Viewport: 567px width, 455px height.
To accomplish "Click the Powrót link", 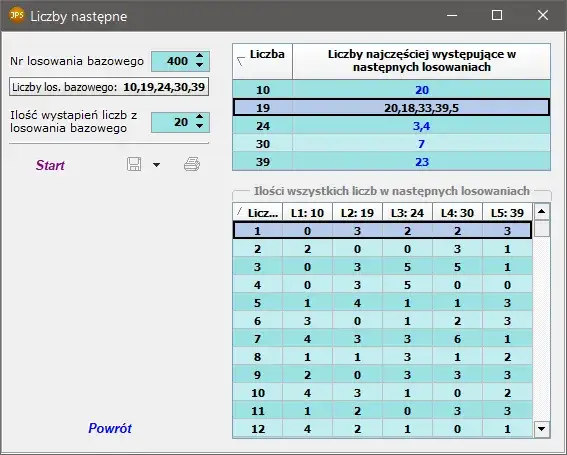I will tap(110, 428).
